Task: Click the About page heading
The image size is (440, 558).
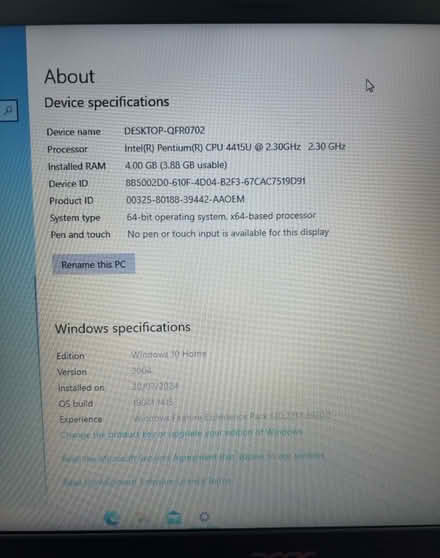Action: 70,76
